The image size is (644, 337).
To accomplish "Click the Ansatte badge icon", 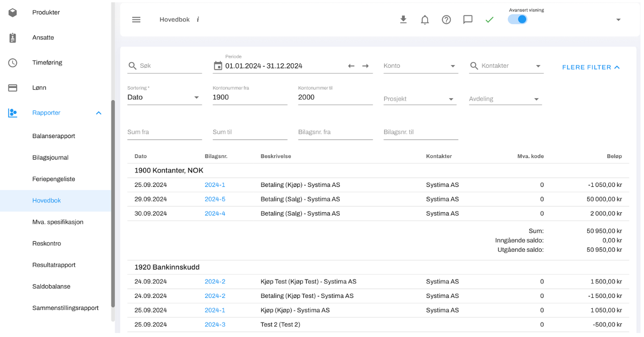I will 13,38.
